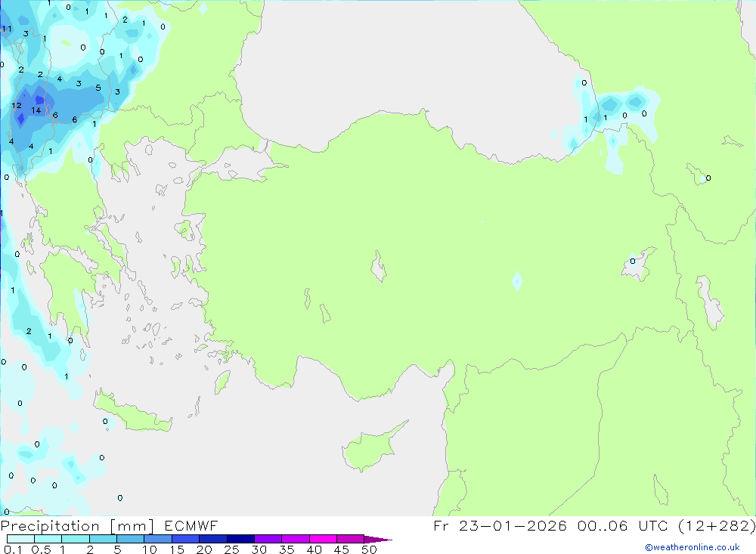Click the legend scale label '50'
Image resolution: width=756 pixels, height=554 pixels.
click(x=369, y=549)
